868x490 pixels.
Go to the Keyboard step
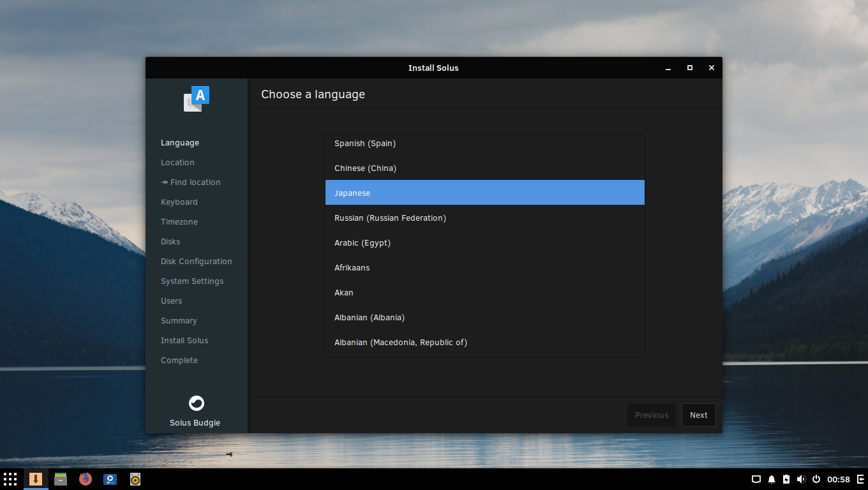coord(179,202)
